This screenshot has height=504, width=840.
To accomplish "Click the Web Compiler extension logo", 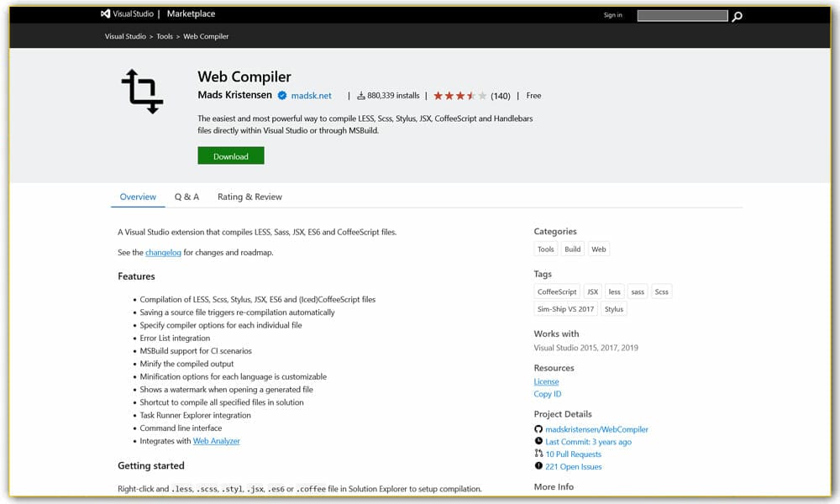I will 144,90.
